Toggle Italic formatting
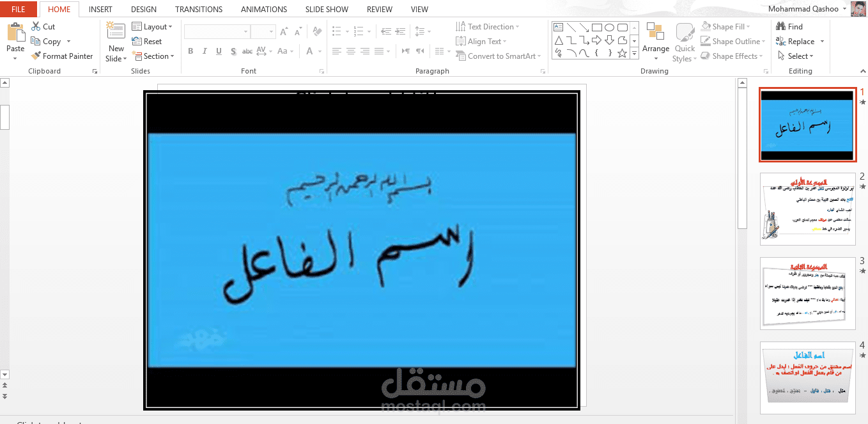The image size is (868, 424). click(205, 51)
